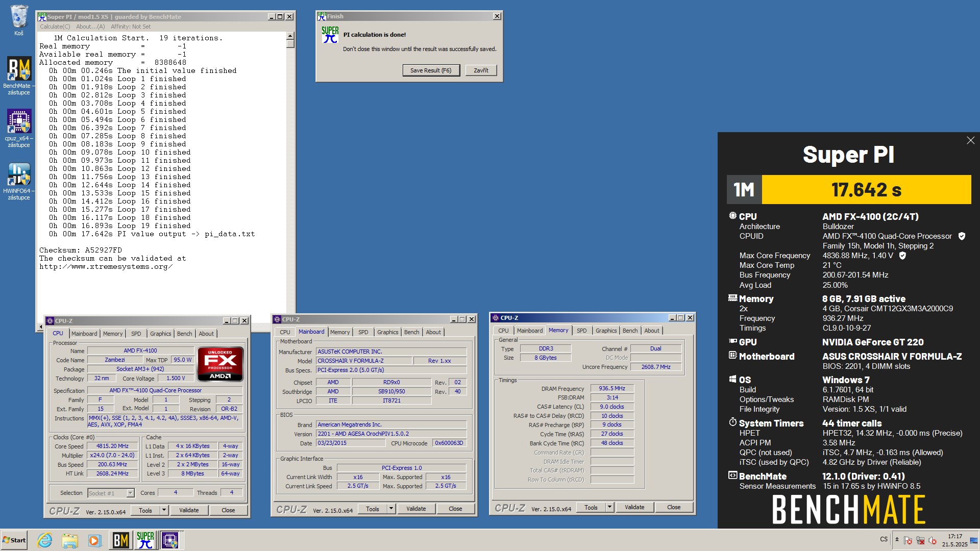Switch to Super PI taskbar button
Screen dimensions: 980x551
[145, 540]
